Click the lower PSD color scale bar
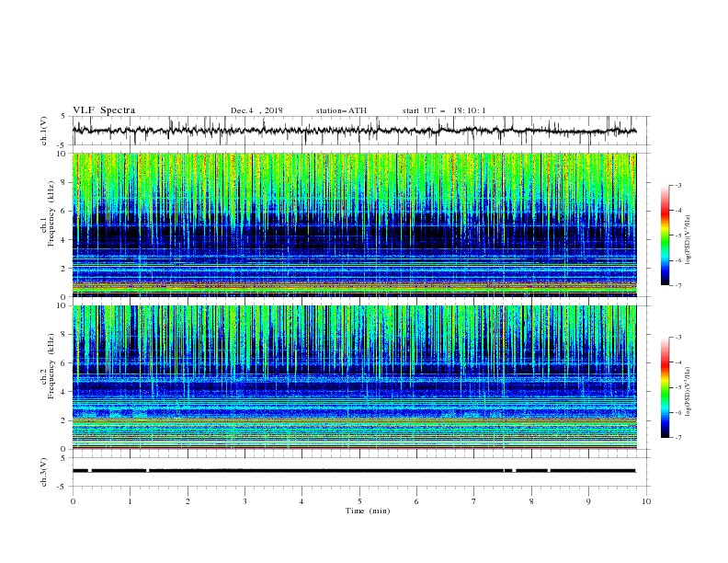Viewport: 728px width, 563px height. (x=665, y=387)
